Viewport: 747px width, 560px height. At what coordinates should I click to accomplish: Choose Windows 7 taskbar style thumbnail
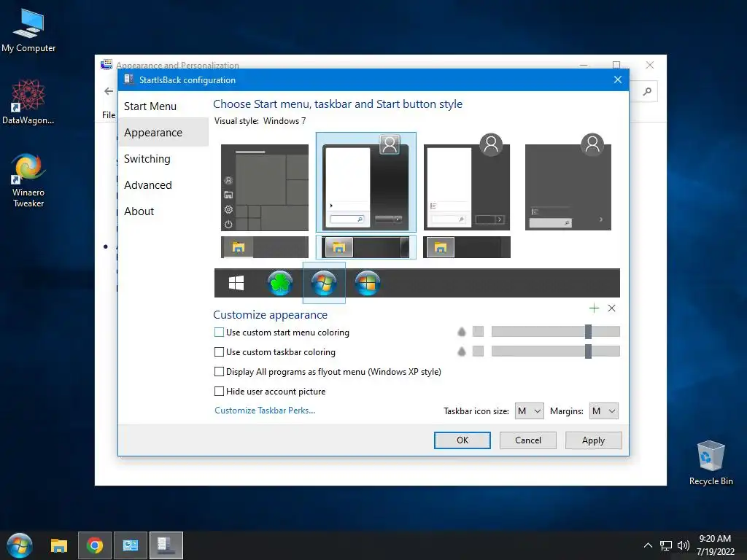point(366,247)
